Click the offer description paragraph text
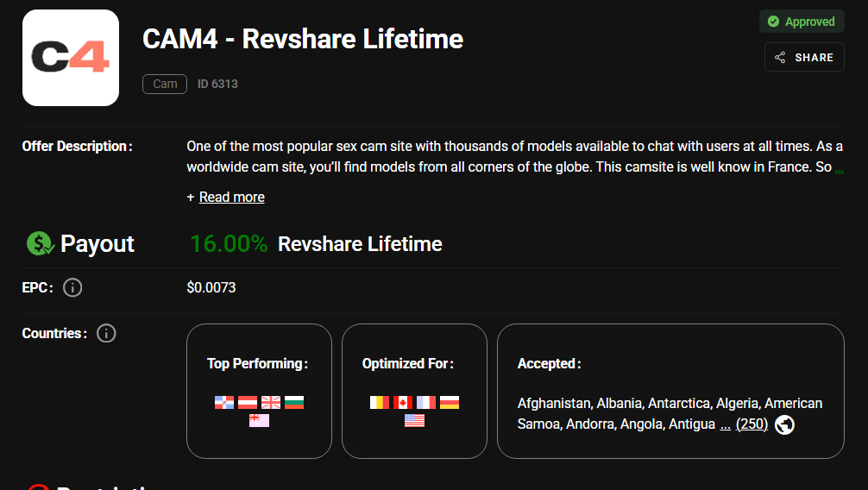This screenshot has height=490, width=868. [x=515, y=157]
